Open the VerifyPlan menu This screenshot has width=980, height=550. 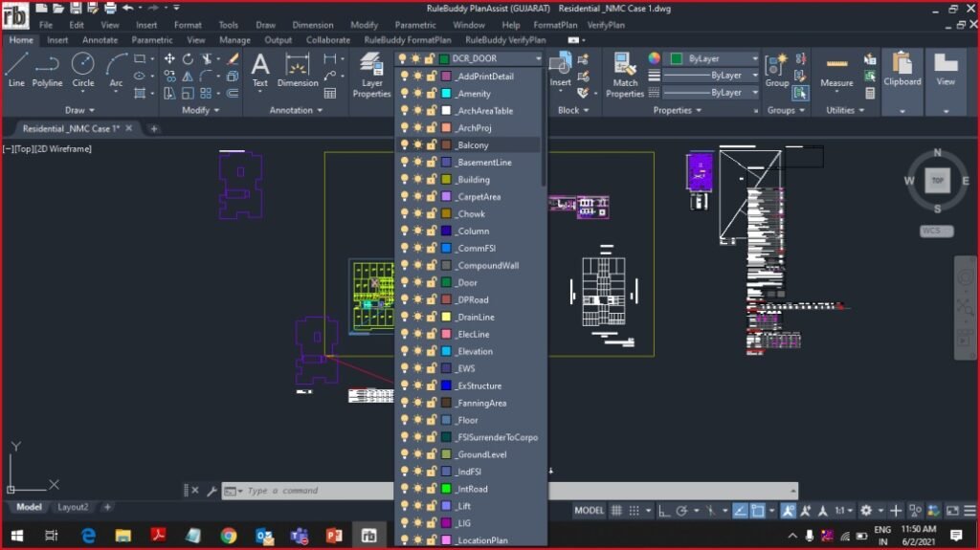click(606, 25)
